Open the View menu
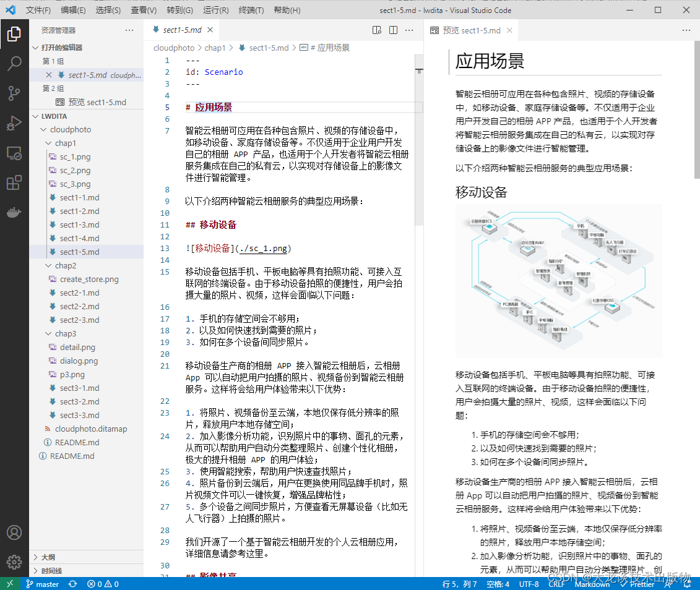700x590 pixels. point(144,10)
